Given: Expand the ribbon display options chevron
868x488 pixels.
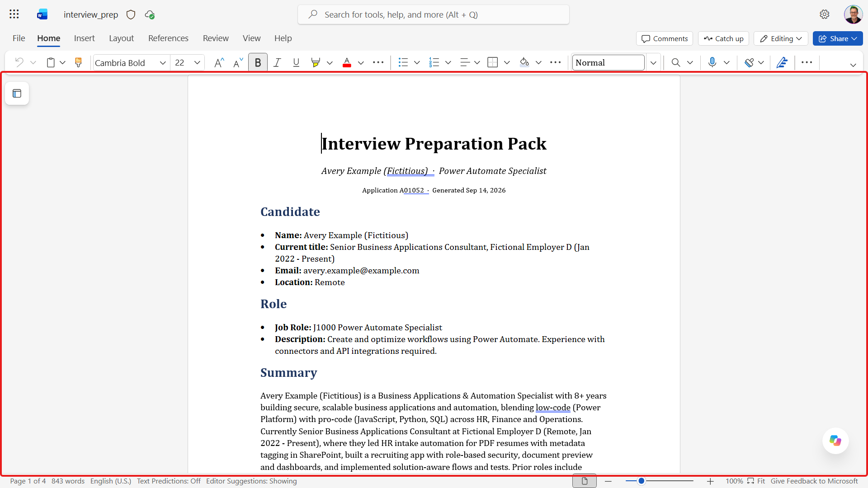Looking at the screenshot, I should pyautogui.click(x=853, y=65).
